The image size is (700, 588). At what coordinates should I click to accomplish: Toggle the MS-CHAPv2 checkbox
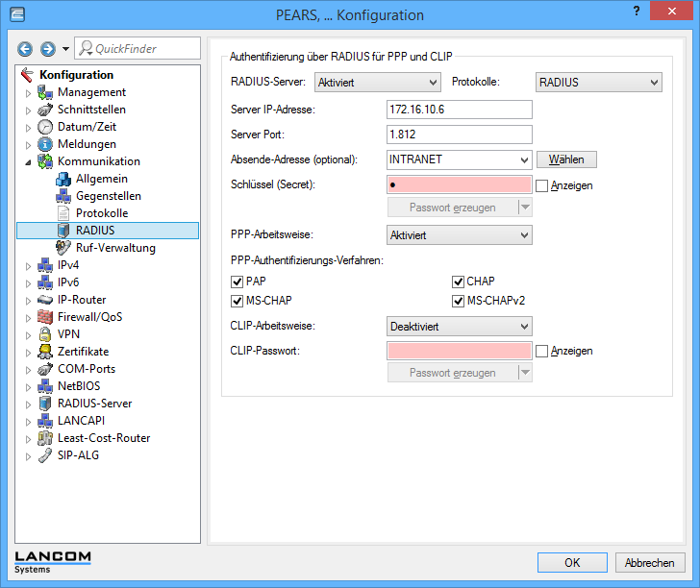(459, 301)
